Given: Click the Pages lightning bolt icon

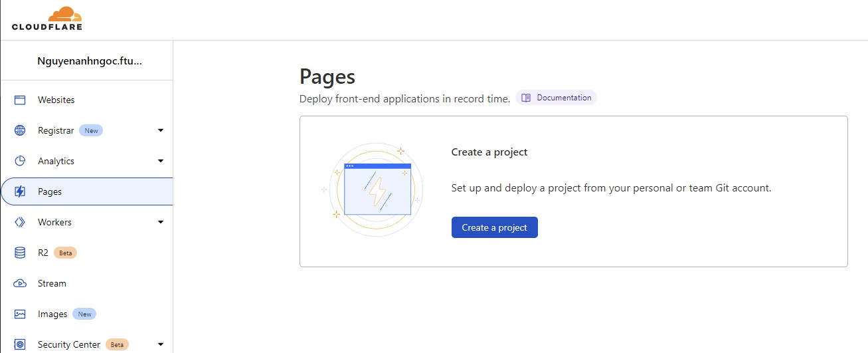Looking at the screenshot, I should [20, 191].
